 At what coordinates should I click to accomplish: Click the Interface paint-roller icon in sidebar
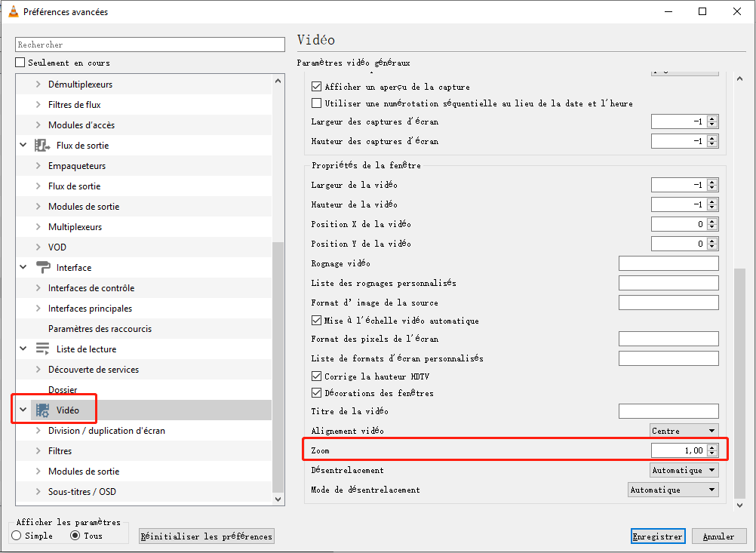(x=43, y=267)
